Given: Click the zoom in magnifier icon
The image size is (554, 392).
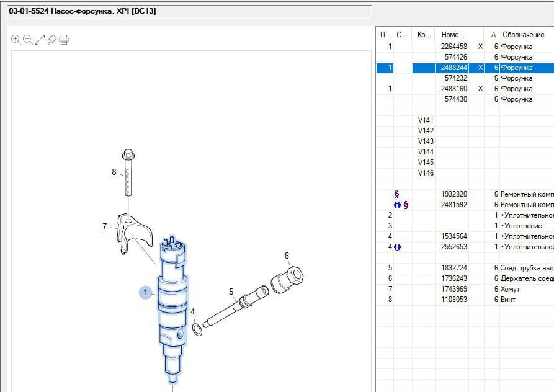Looking at the screenshot, I should coord(16,40).
